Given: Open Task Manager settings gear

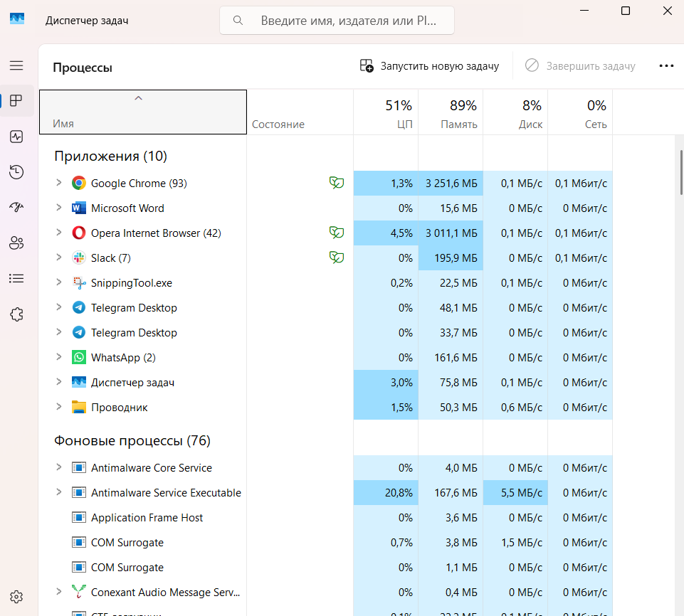Looking at the screenshot, I should pyautogui.click(x=16, y=597).
